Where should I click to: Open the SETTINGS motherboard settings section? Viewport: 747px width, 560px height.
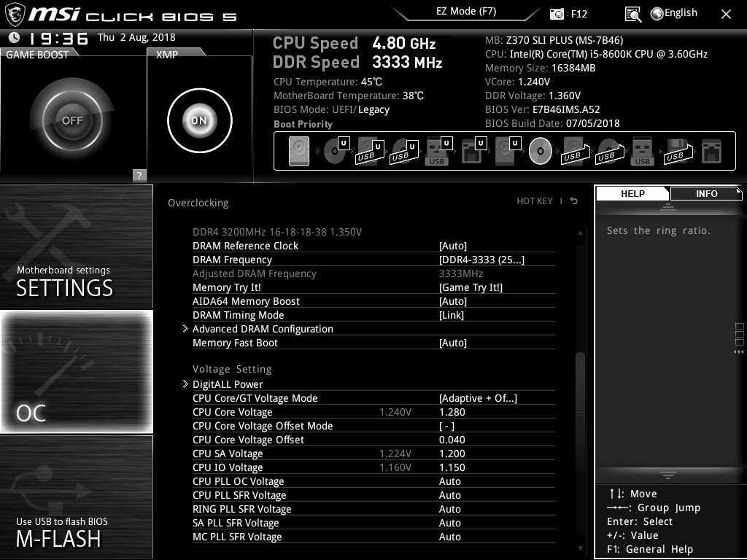76,246
